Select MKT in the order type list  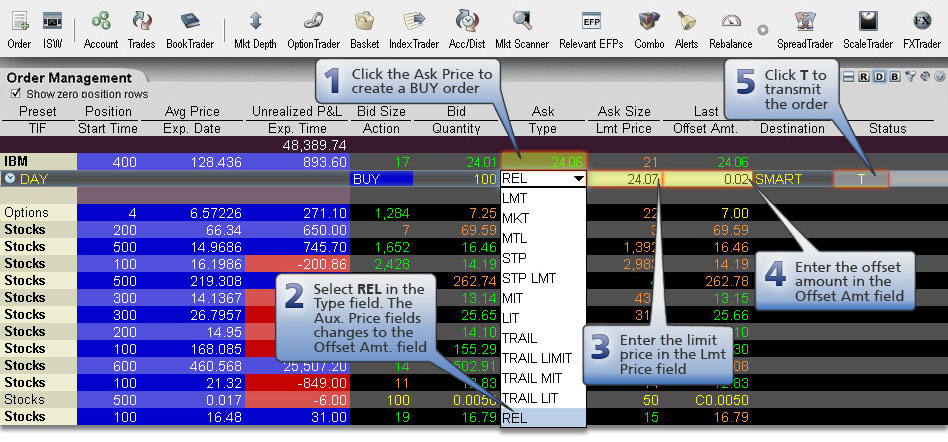click(515, 218)
